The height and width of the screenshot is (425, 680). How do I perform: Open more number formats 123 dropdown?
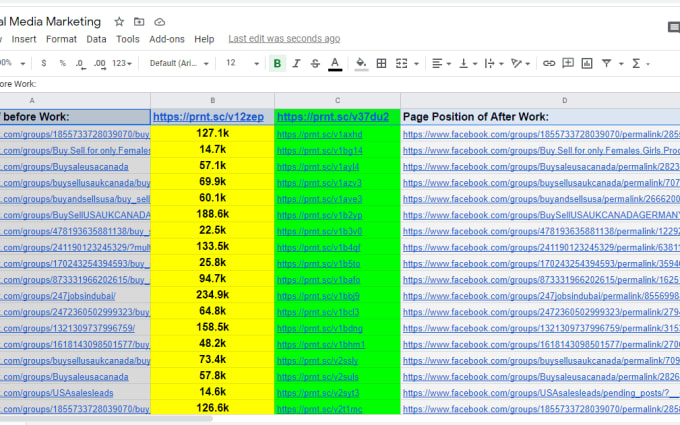click(x=122, y=63)
